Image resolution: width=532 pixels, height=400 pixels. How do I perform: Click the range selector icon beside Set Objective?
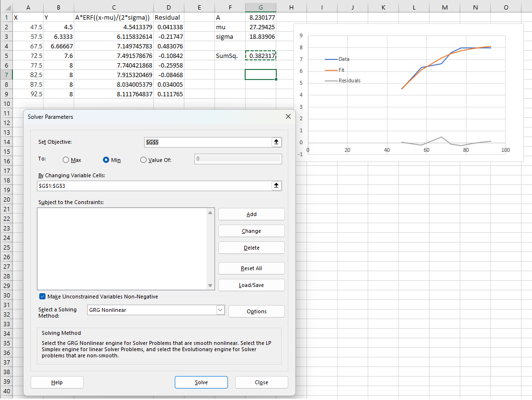pos(276,143)
